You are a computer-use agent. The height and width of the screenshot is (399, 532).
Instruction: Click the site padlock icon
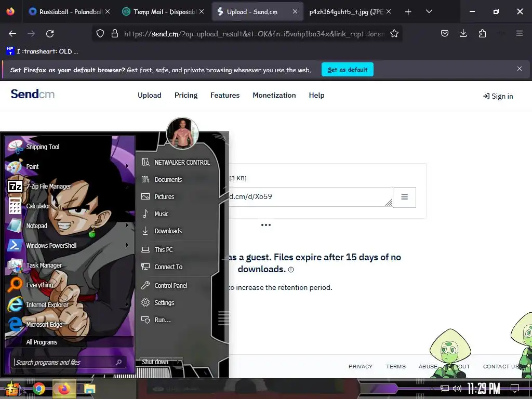[115, 34]
